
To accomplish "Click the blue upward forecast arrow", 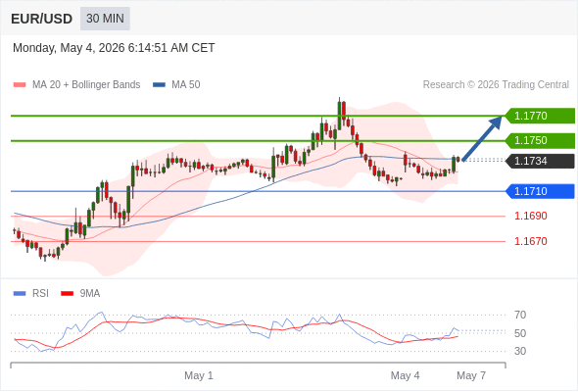I will [482, 138].
